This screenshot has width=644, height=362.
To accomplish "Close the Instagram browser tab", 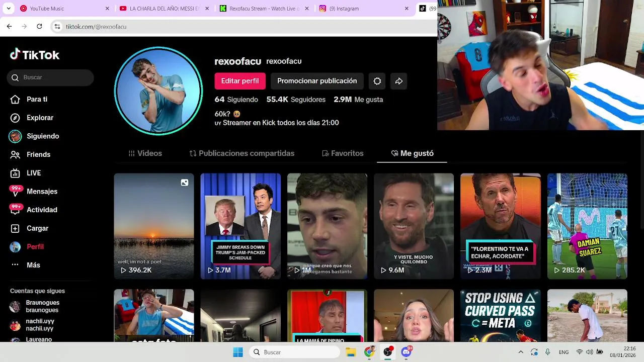I will tap(407, 9).
